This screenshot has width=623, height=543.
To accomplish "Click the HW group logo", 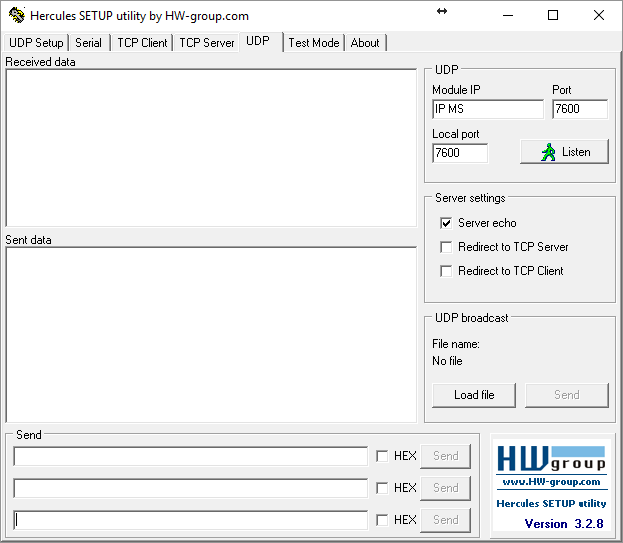I will [551, 458].
